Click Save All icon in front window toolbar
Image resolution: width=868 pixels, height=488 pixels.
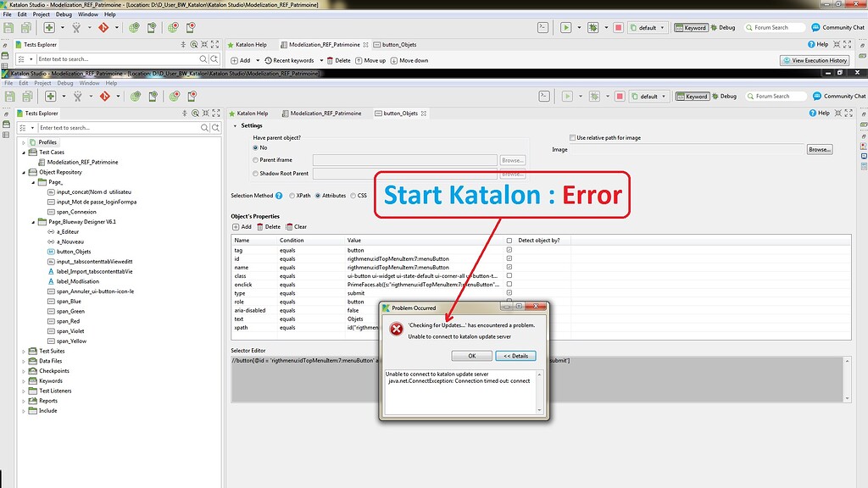26,97
